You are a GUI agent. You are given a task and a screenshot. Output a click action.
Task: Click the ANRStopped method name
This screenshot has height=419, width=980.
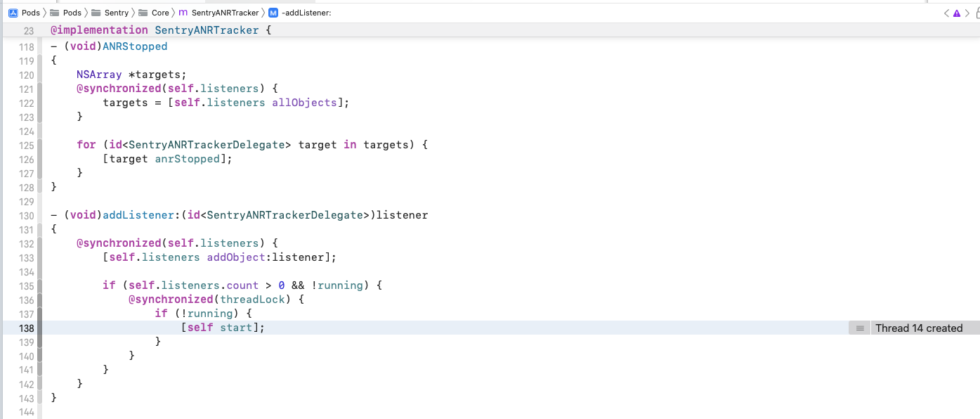click(135, 46)
